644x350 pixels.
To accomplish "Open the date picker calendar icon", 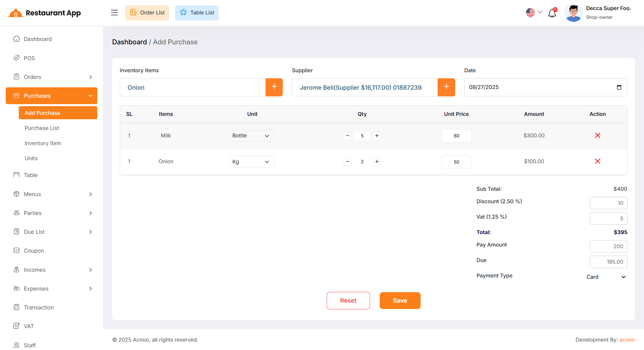I will 619,87.
